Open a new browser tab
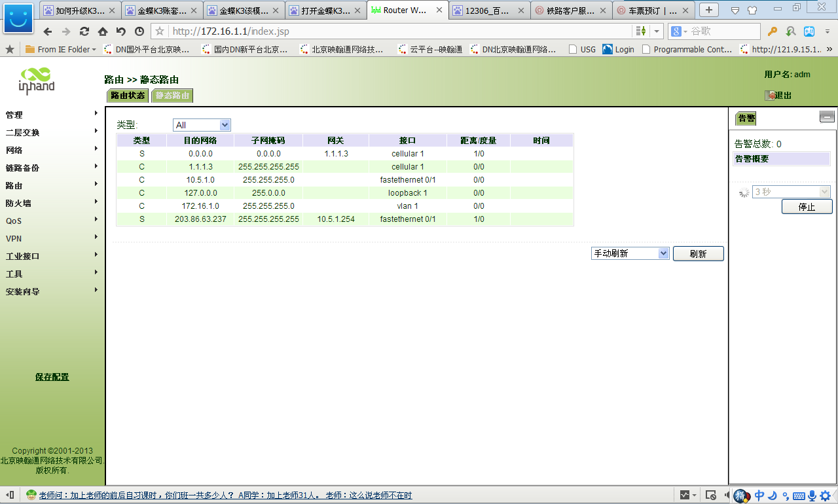 [x=709, y=10]
